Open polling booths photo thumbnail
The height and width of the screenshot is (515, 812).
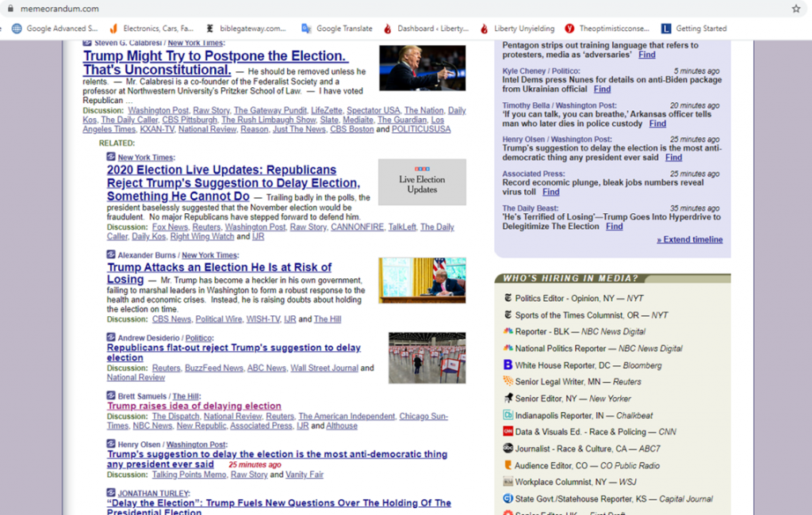(427, 357)
